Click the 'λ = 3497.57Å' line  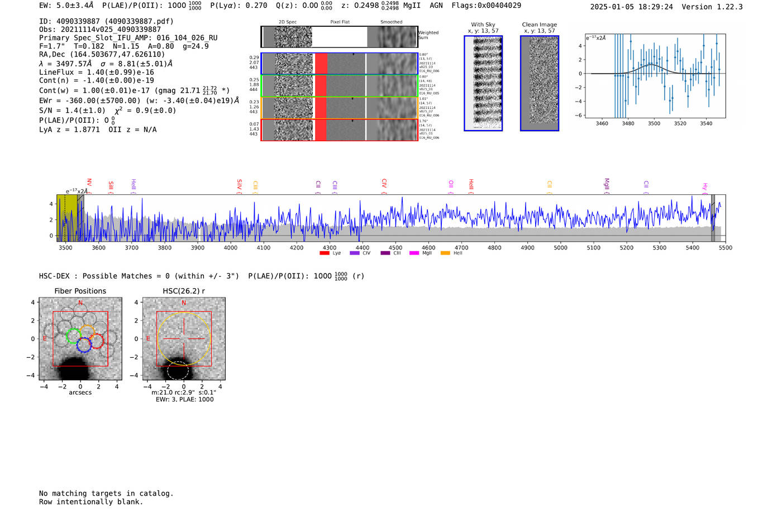pyautogui.click(x=106, y=64)
